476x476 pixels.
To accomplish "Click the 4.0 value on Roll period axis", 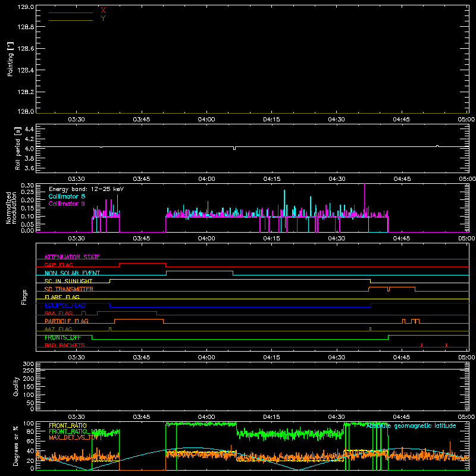I will (x=29, y=149).
